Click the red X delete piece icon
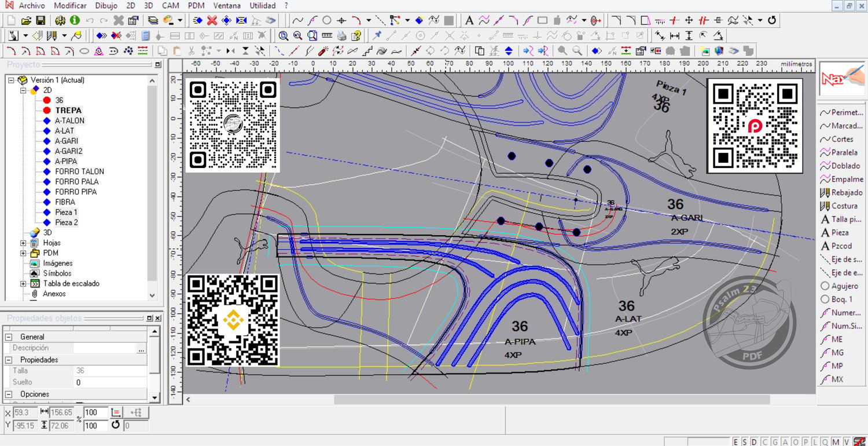Screen dimensions: 868x446 pos(212,20)
